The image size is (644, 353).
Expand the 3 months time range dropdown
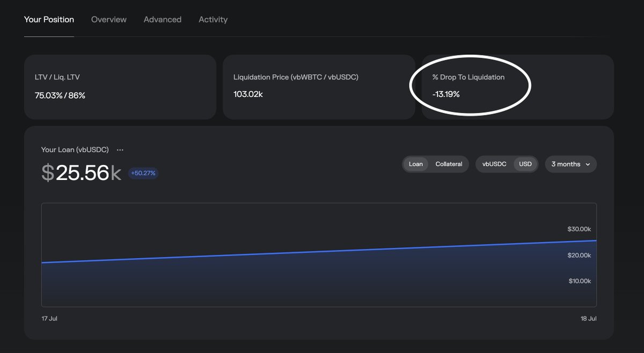pyautogui.click(x=570, y=164)
